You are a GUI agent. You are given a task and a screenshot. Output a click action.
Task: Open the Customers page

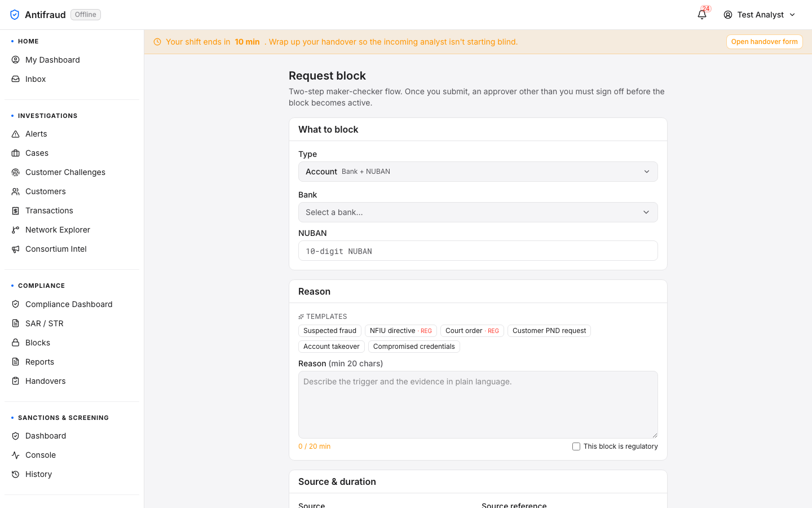[x=72, y=191]
